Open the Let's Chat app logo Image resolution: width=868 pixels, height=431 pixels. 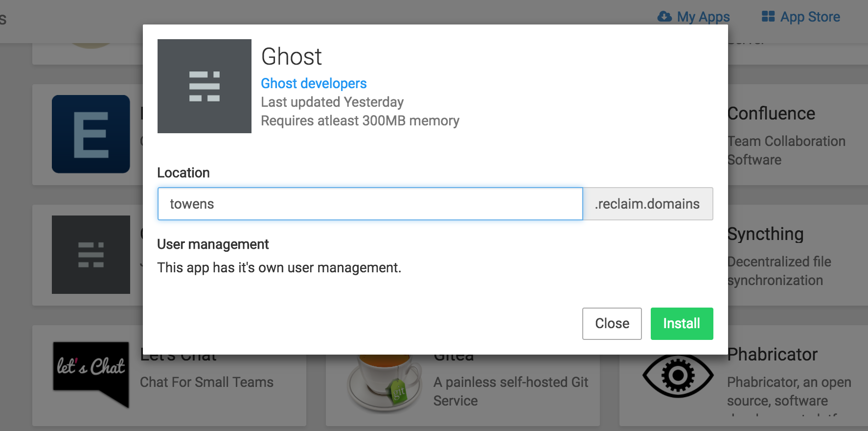[91, 375]
